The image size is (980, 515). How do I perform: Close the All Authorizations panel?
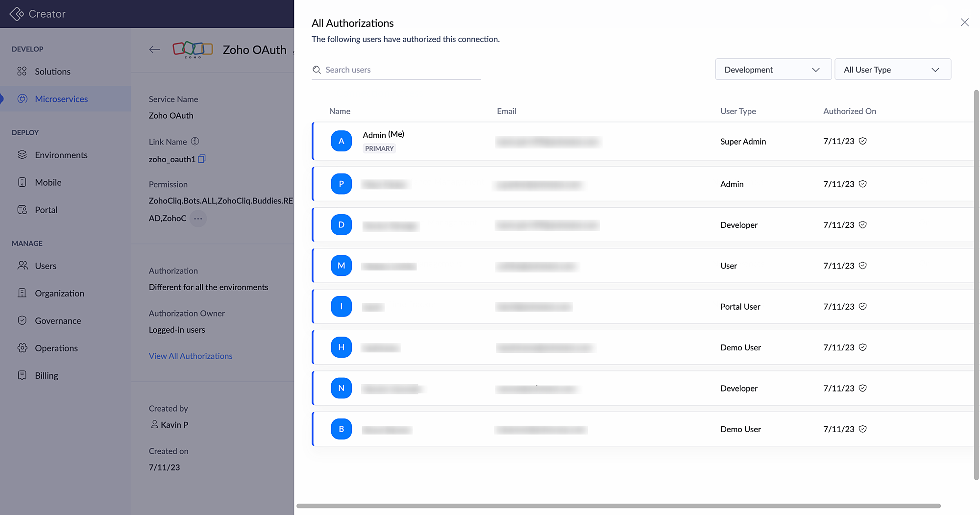coord(964,23)
